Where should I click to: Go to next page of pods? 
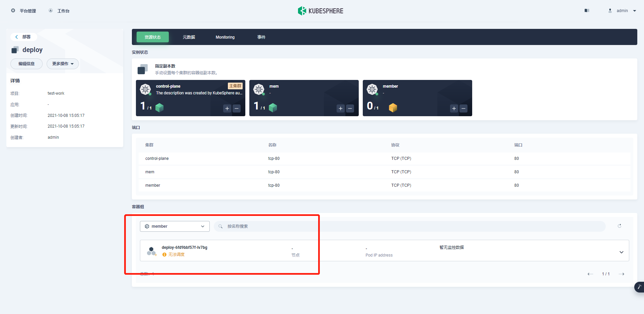point(622,274)
